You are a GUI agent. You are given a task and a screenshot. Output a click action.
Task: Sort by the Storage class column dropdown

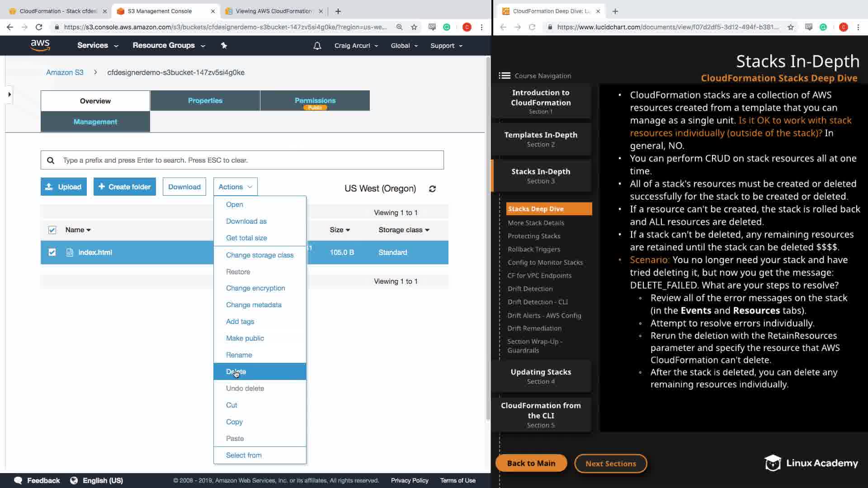(x=404, y=230)
